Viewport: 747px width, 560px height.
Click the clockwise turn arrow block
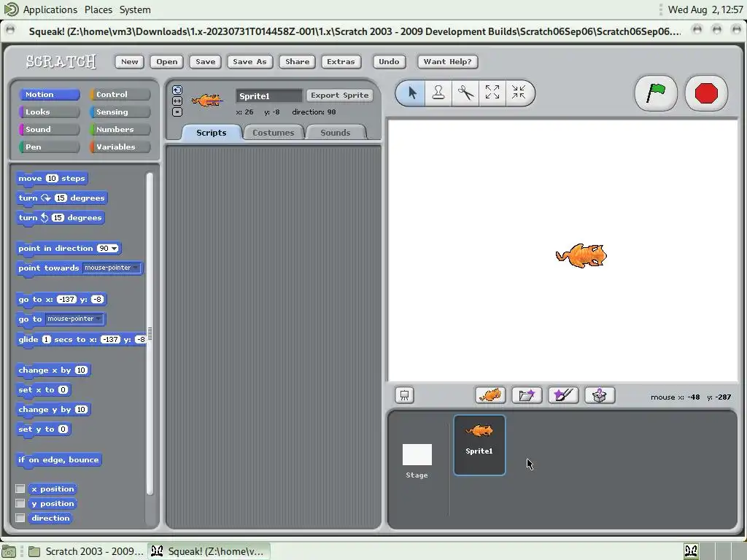[x=46, y=198]
